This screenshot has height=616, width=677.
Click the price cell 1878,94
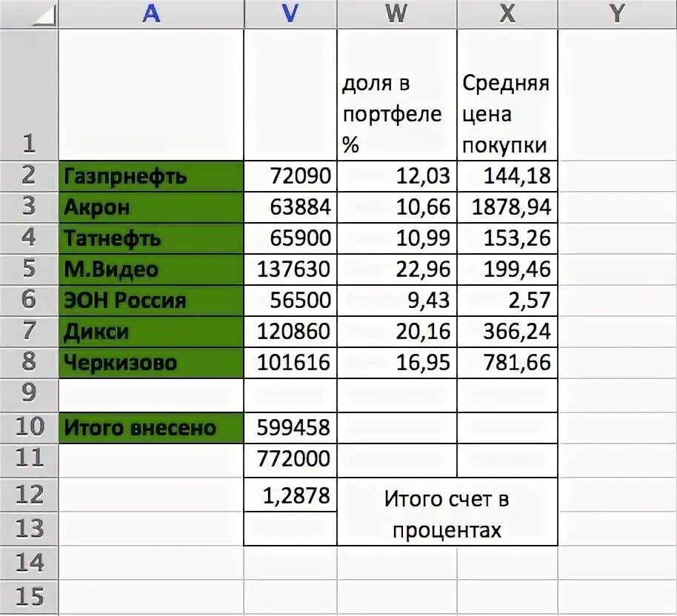coord(507,207)
